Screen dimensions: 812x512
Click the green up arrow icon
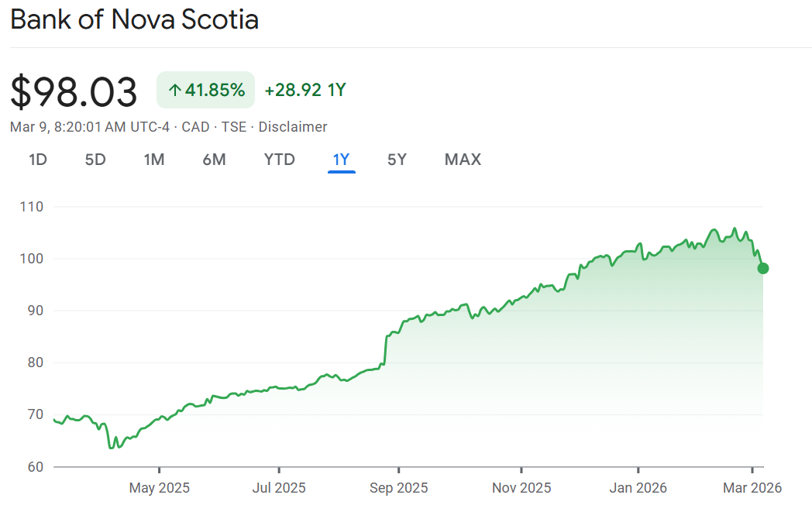click(x=174, y=90)
